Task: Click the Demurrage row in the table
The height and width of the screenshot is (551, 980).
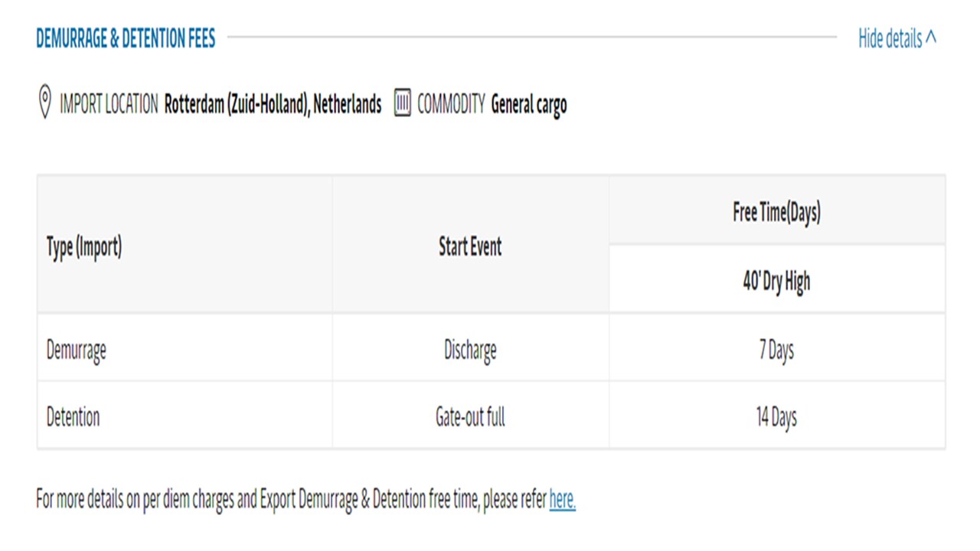Action: [77, 350]
